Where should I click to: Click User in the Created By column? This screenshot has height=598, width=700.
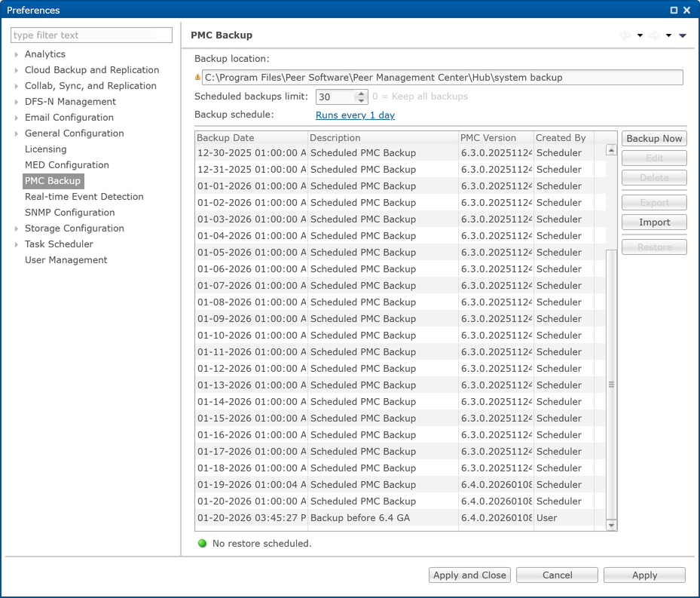point(547,518)
